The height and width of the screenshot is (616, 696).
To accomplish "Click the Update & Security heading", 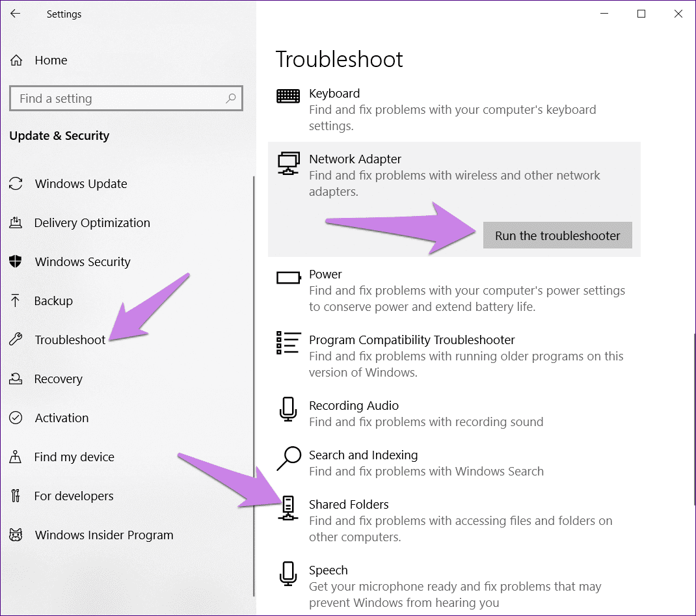I will [x=59, y=136].
